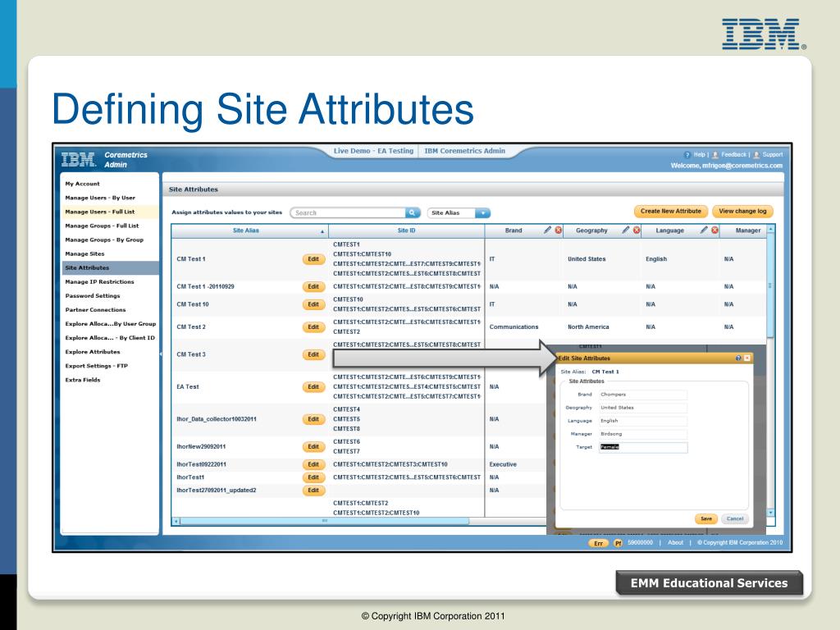Image resolution: width=840 pixels, height=630 pixels.
Task: Edit the Geography column with pencil icon
Action: point(625,230)
